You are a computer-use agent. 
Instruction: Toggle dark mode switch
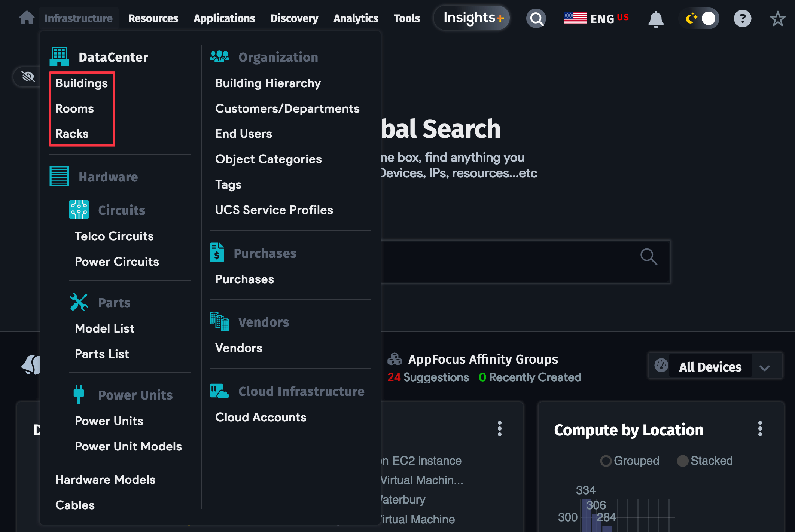pos(699,18)
